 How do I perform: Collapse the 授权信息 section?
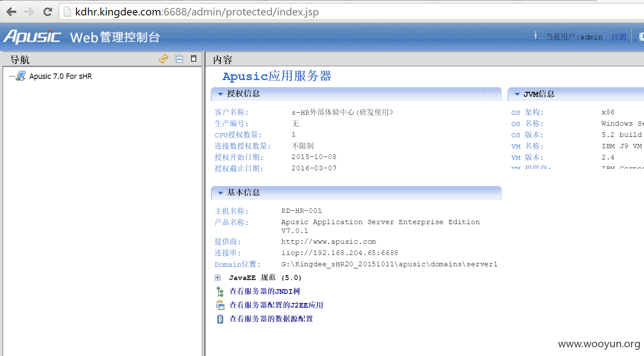pos(220,94)
